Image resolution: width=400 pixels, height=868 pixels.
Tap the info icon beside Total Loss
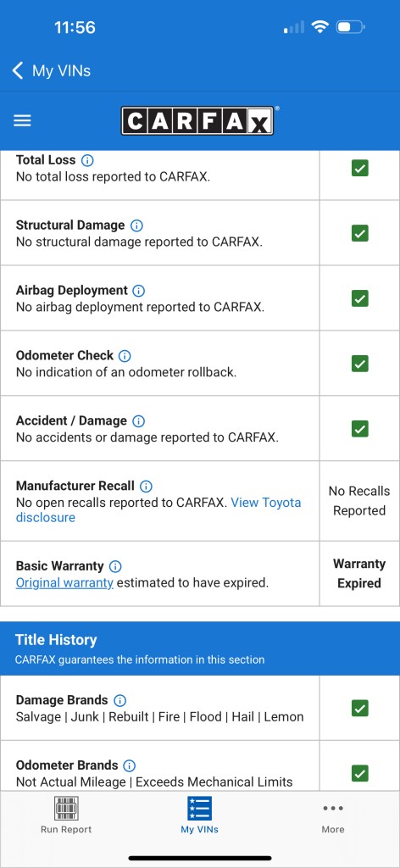pos(87,160)
